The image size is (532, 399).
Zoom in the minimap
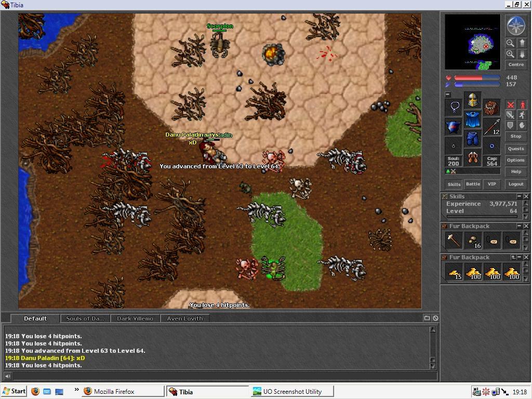click(510, 54)
